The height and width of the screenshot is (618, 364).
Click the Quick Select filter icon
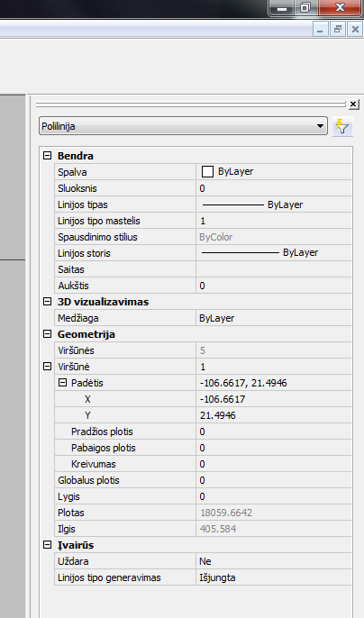coord(342,126)
